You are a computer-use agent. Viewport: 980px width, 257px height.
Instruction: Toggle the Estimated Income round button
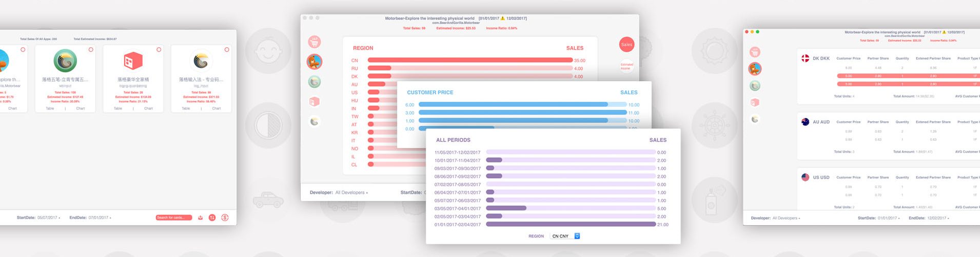pos(626,66)
